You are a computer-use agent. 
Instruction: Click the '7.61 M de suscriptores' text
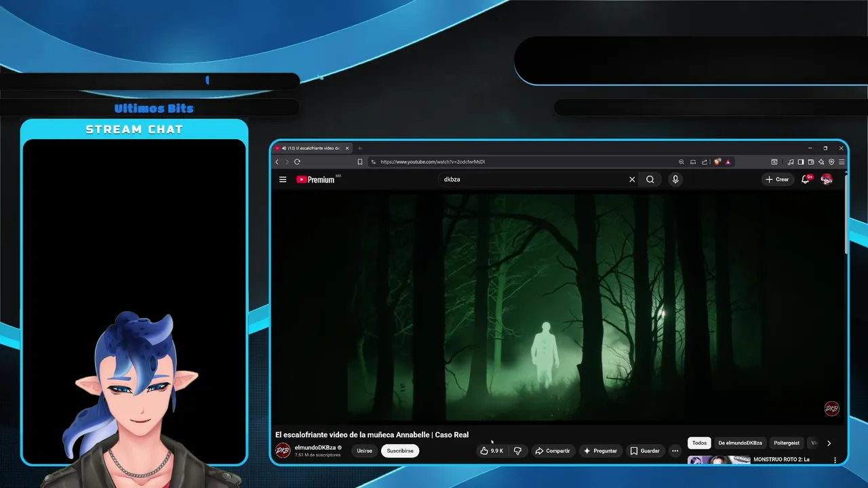pyautogui.click(x=317, y=455)
